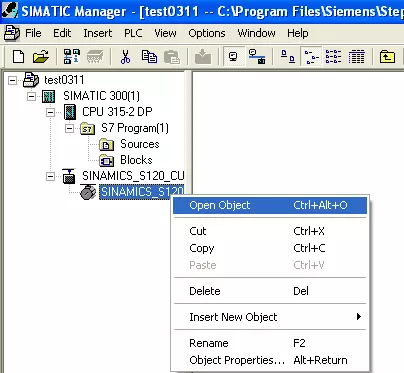
Task: Click the test0311 project icon
Action: 31,80
